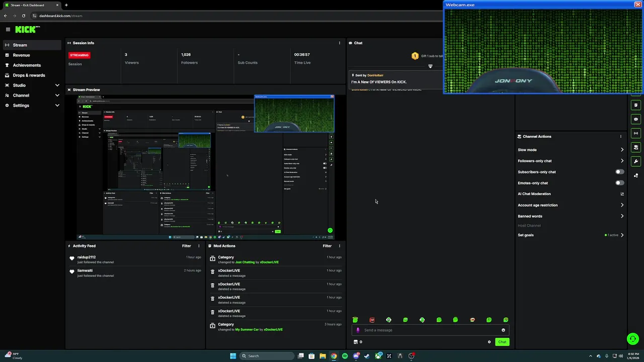The width and height of the screenshot is (644, 362).
Task: Open Banned words settings
Action: click(571, 216)
